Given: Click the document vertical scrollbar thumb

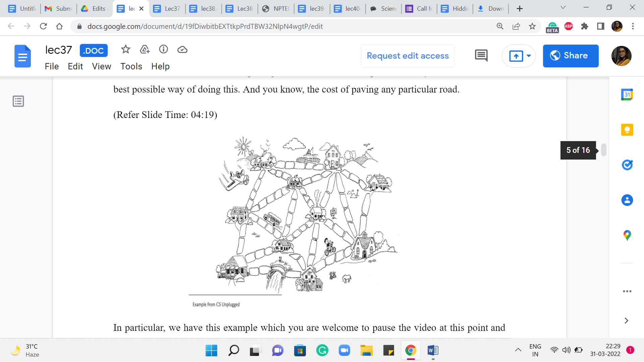Looking at the screenshot, I should (x=603, y=150).
